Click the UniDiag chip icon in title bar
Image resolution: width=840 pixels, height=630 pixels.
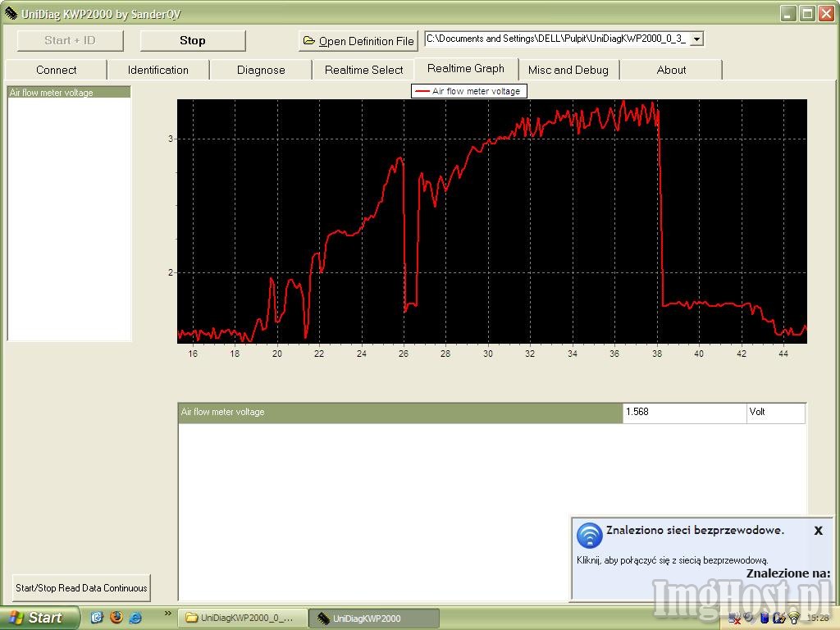pyautogui.click(x=11, y=13)
